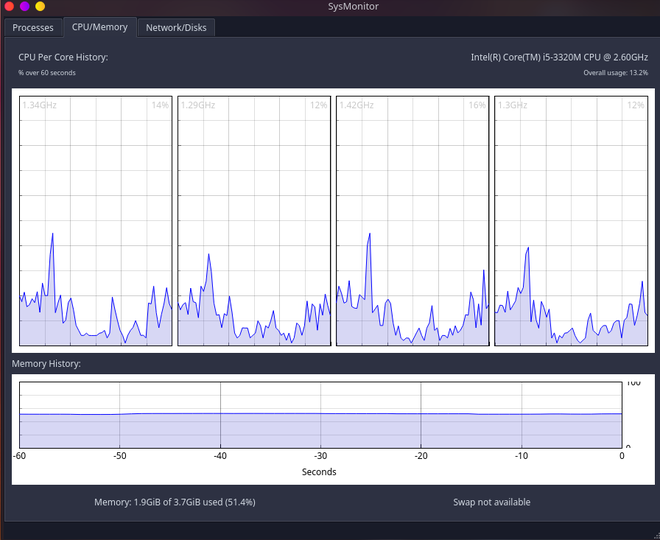
Task: Click the 'Overall usage: 13.2%' text
Action: click(x=615, y=73)
